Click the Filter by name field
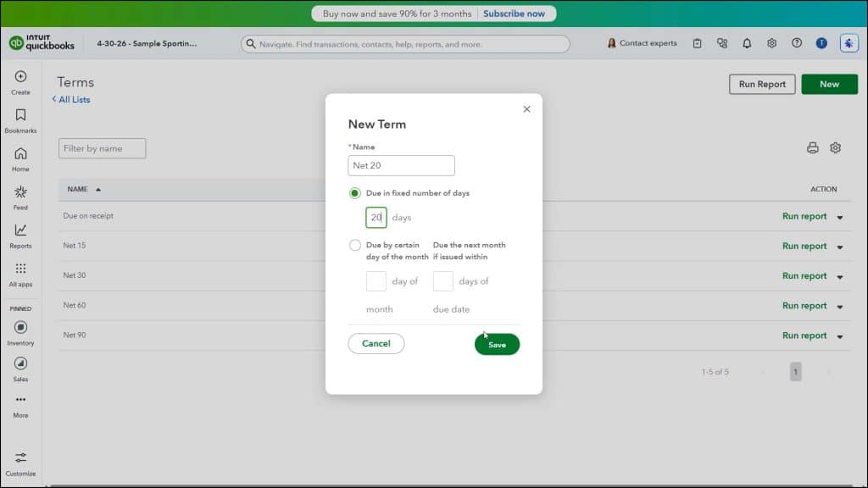This screenshot has width=868, height=488. (103, 148)
